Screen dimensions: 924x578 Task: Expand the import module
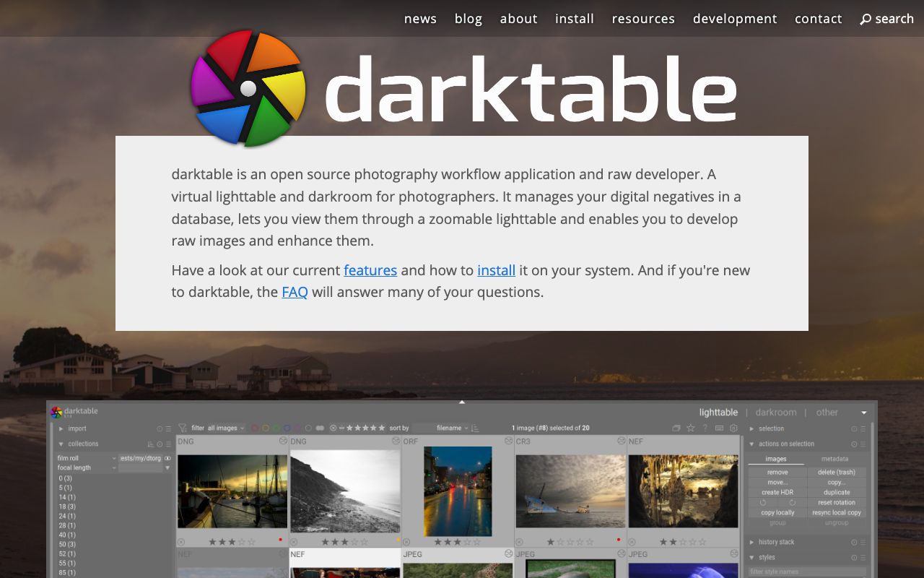(61, 429)
